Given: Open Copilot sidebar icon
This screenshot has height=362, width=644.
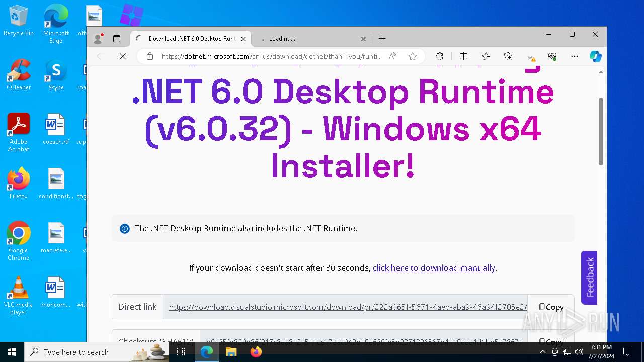Looking at the screenshot, I should point(596,56).
